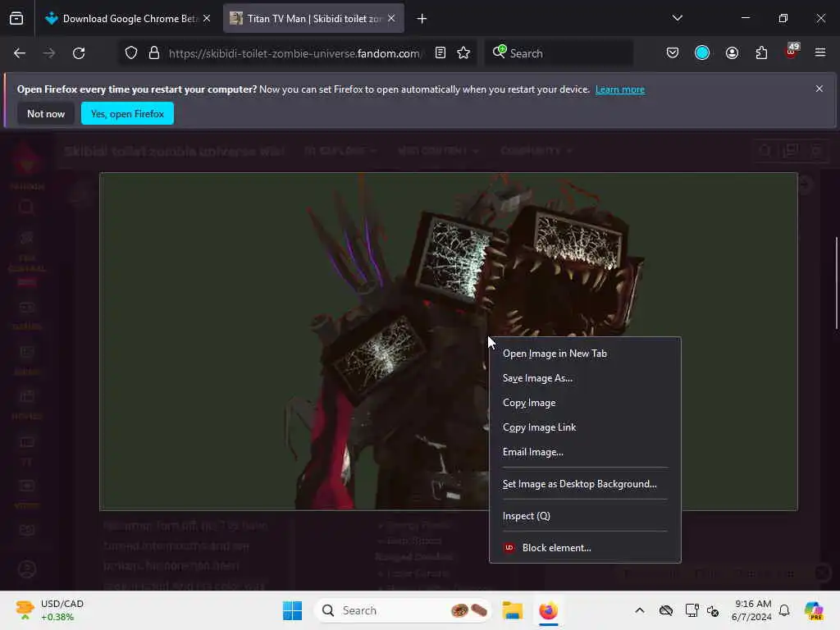Screen dimensions: 840x630
Task: Choose Email Image from context menu
Action: pos(585,452)
